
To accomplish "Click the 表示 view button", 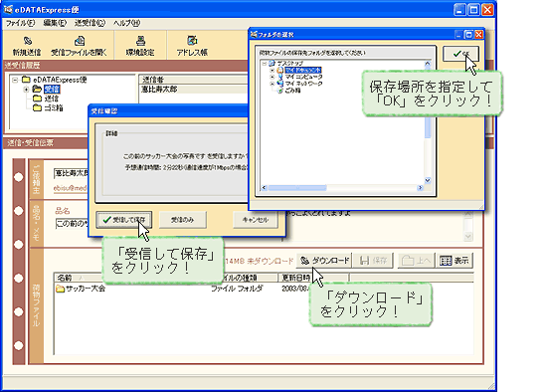I will pos(454,261).
